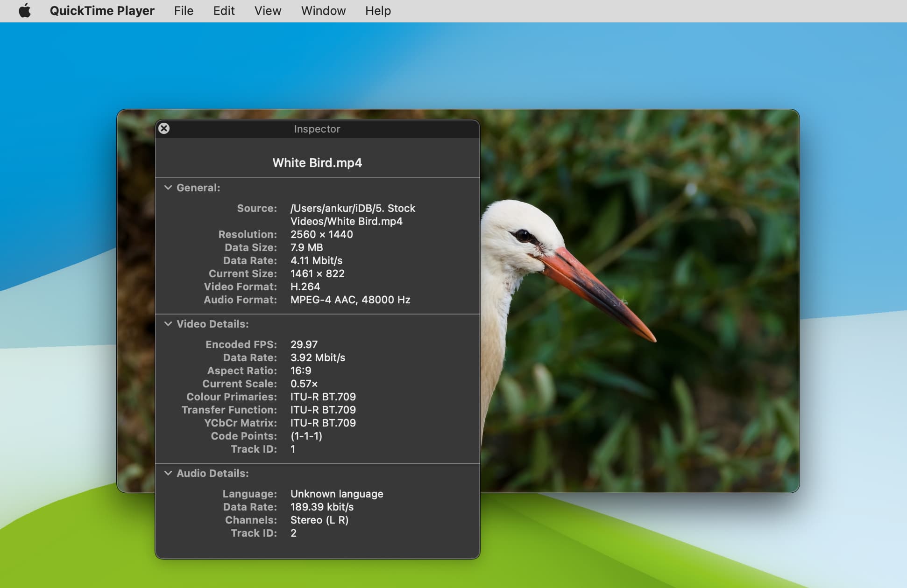Image resolution: width=907 pixels, height=588 pixels.
Task: Click the aspect ratio value 16:9
Action: coord(301,371)
